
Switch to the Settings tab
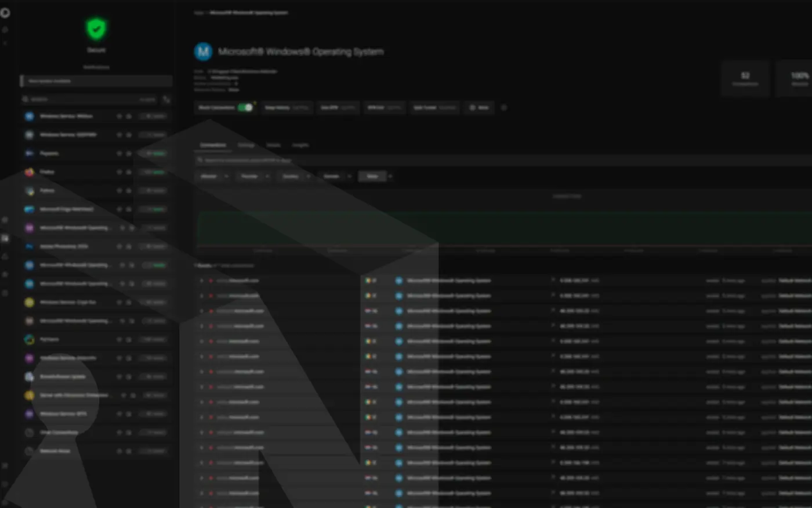tap(246, 145)
